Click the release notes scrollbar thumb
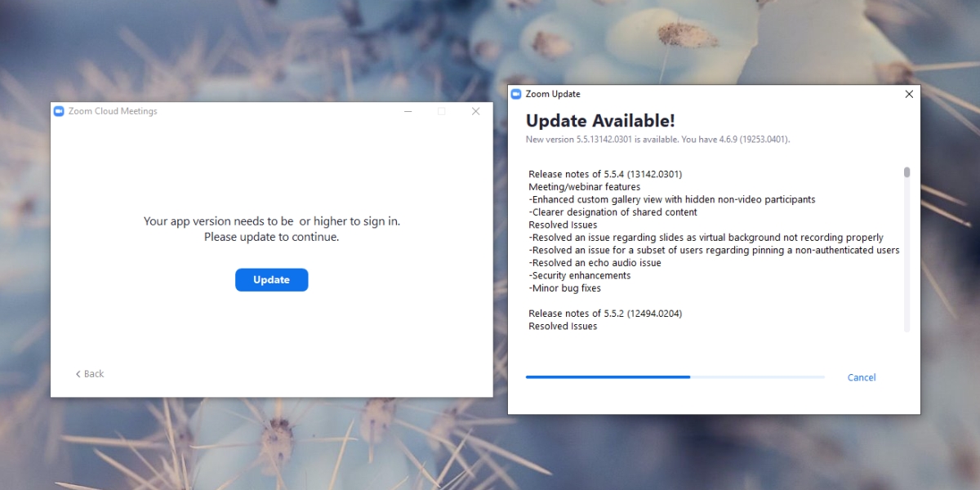Viewport: 980px width, 490px height. [906, 172]
